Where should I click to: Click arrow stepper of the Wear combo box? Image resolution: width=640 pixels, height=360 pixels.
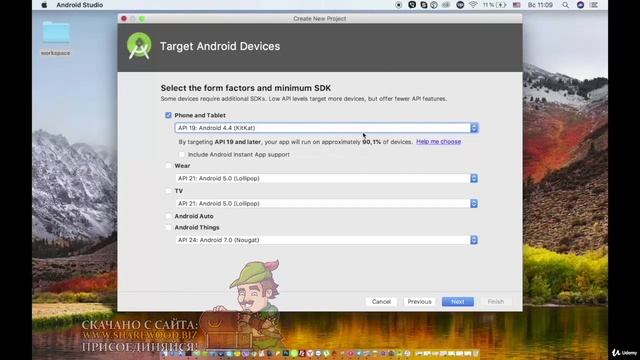[474, 178]
